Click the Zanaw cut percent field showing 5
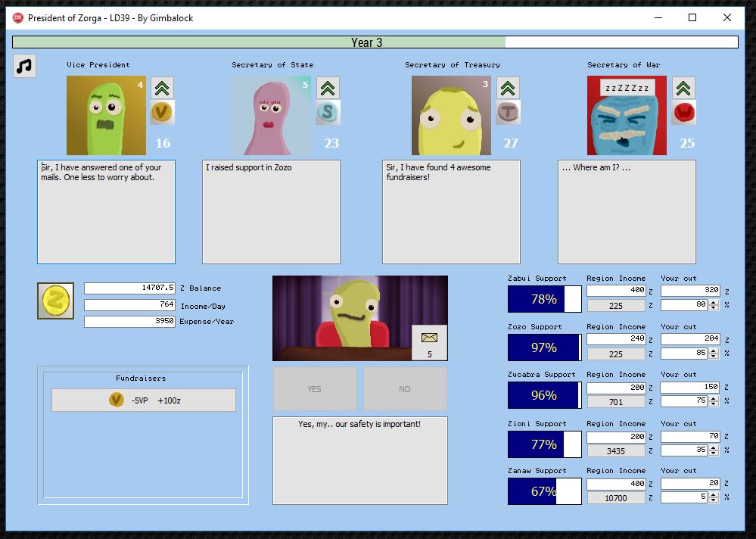Viewport: 756px width, 539px height. click(x=685, y=497)
